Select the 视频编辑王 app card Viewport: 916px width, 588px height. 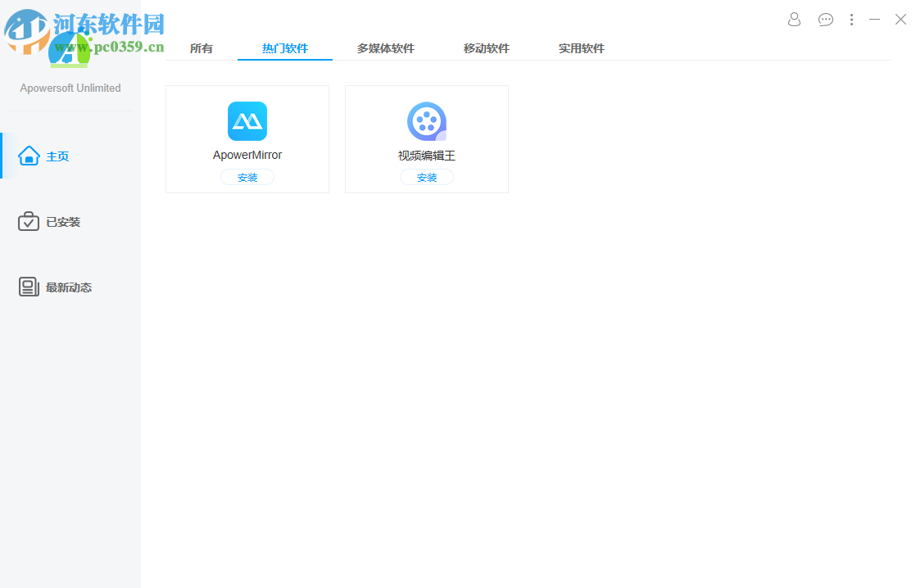(426, 139)
